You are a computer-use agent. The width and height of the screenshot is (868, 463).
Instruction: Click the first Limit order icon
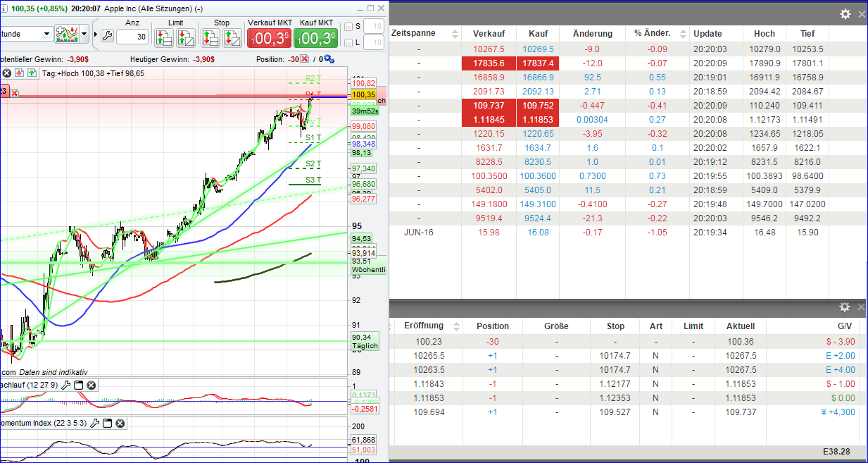tap(165, 37)
